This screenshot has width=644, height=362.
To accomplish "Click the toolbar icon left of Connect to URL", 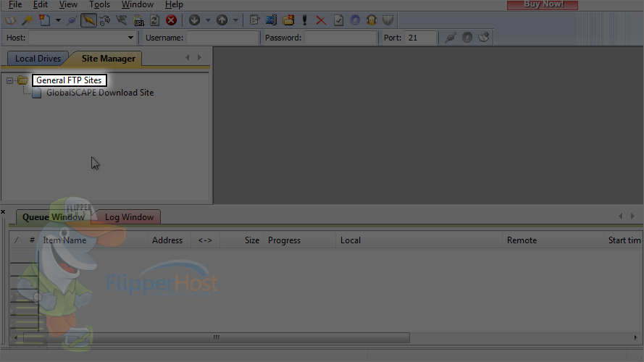I will (121, 20).
